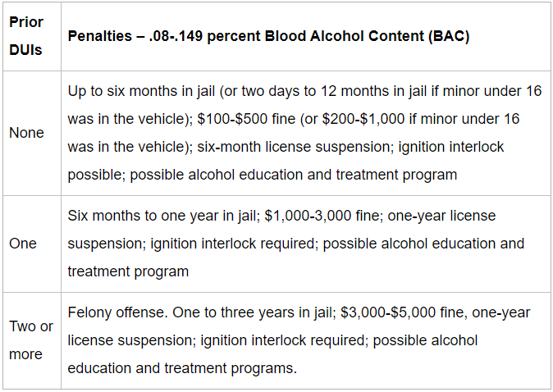Click 'education and treatment programs' text
This screenshot has height=392, width=553.
(x=181, y=368)
